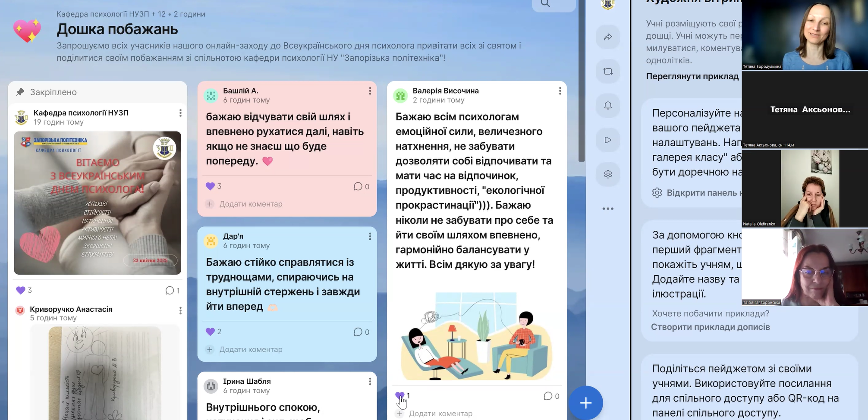Open the Вітаємо greeting card image
The height and width of the screenshot is (420, 868).
[97, 203]
